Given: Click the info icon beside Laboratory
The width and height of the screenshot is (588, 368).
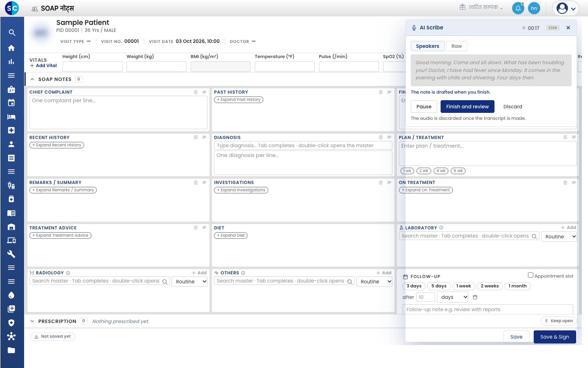Looking at the screenshot, I should coord(441,228).
